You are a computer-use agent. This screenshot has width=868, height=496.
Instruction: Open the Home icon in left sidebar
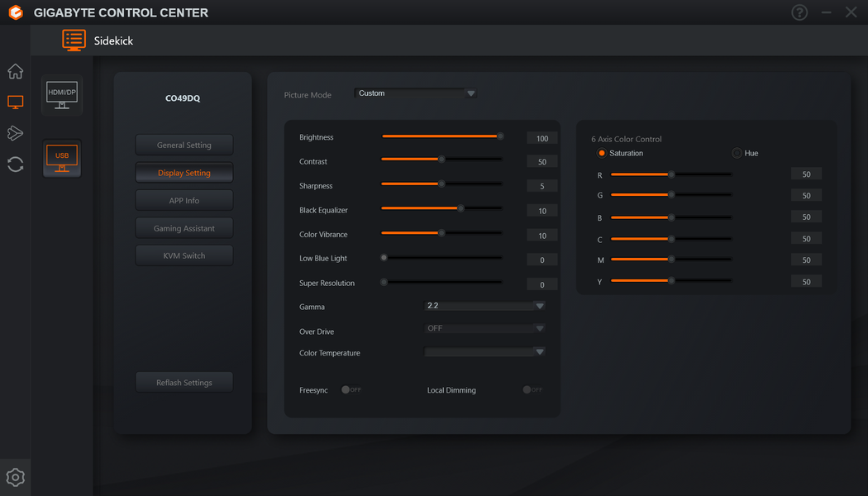point(15,71)
